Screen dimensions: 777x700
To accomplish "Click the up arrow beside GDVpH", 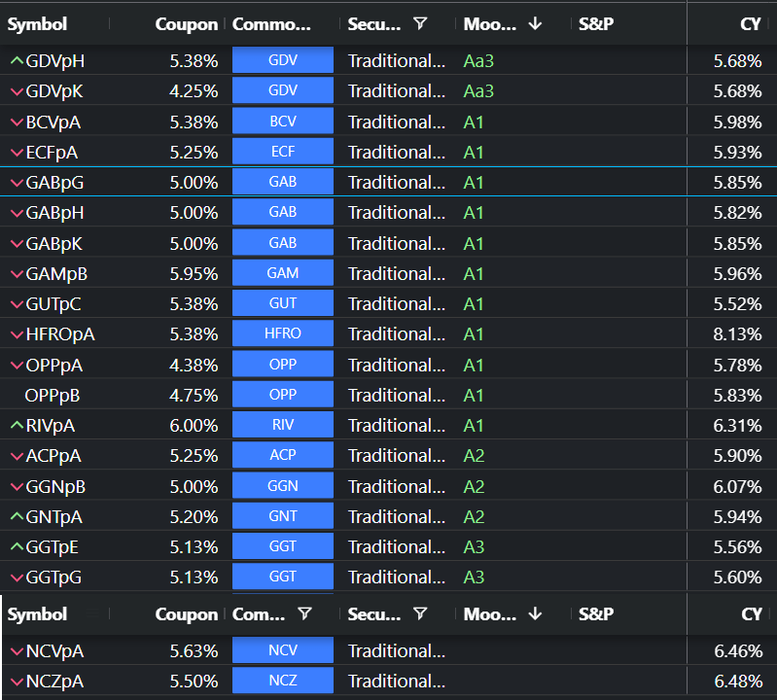I will [17, 61].
